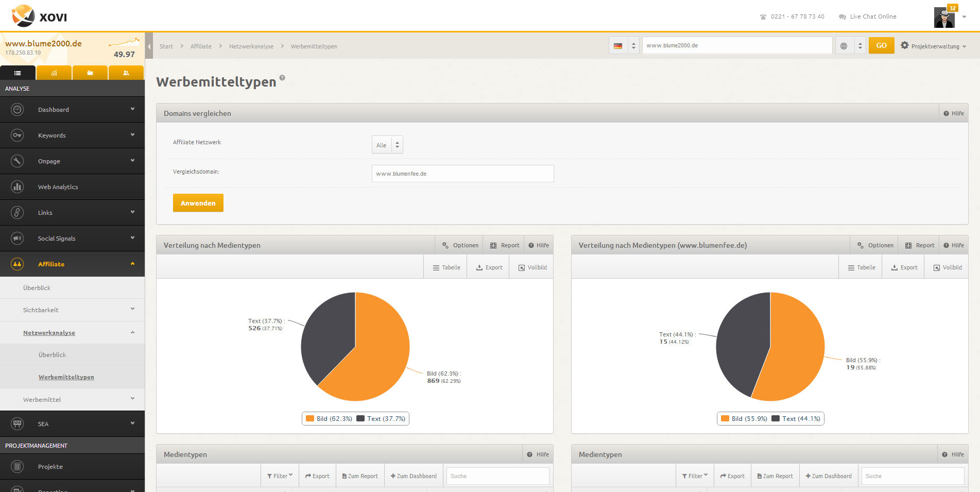Export the blumenfee.de pie chart
The height and width of the screenshot is (492, 980).
coord(904,267)
